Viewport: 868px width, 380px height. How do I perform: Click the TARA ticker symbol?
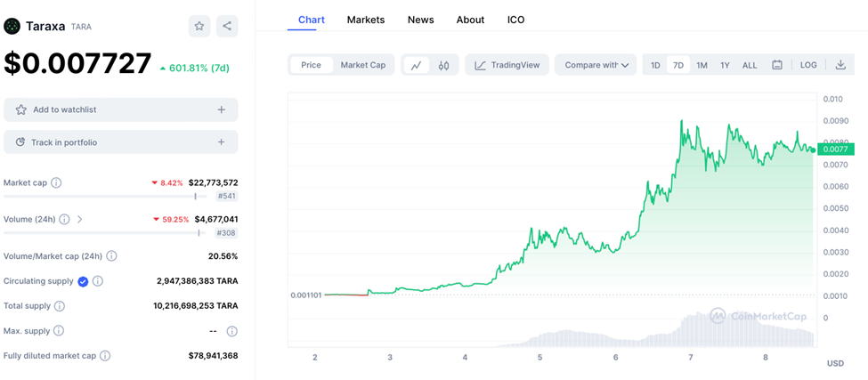(x=81, y=27)
